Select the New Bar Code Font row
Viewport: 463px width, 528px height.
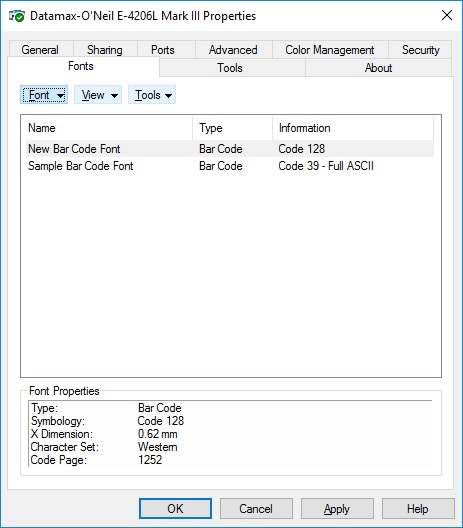tap(230, 149)
